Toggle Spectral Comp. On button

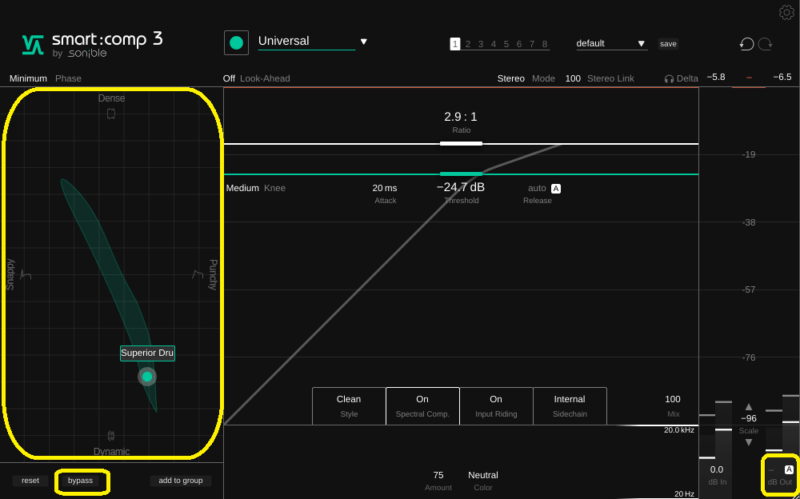click(422, 405)
